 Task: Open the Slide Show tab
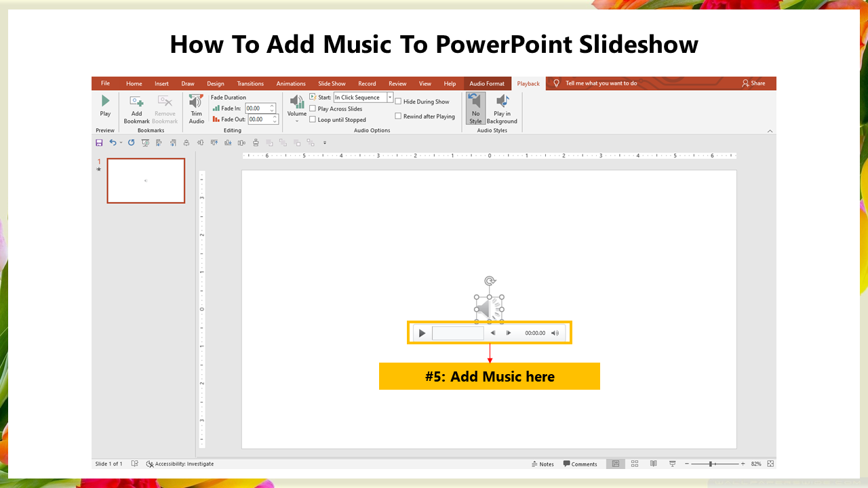coord(332,83)
